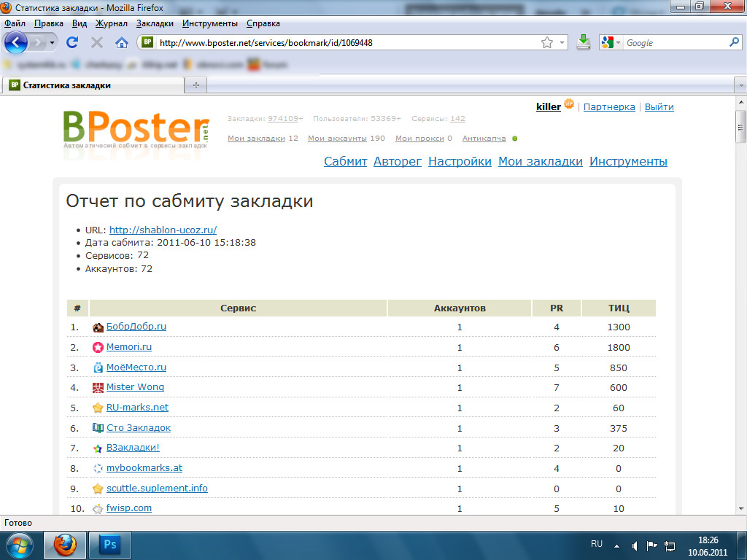The image size is (747, 560).
Task: Open Мои закладки in main navigation
Action: coord(541,161)
